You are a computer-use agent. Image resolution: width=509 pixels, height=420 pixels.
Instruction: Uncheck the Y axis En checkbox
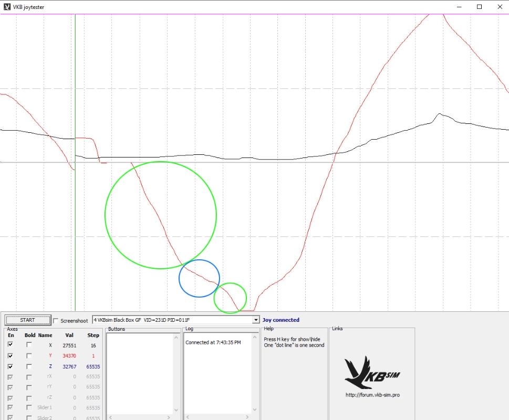[x=10, y=355]
